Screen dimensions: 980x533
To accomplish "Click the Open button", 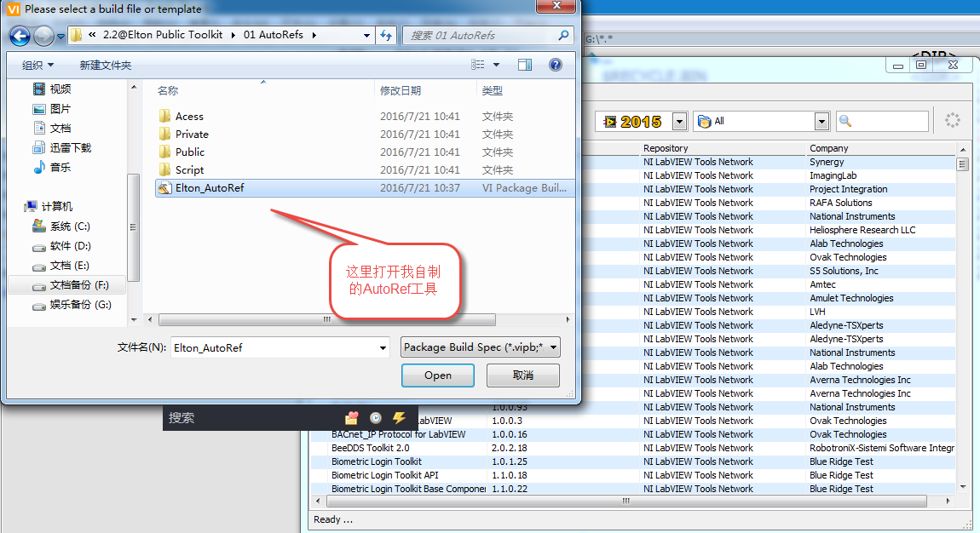I will [437, 375].
